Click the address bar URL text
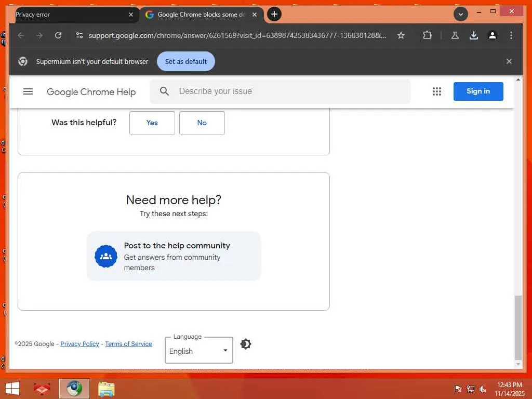The image size is (532, 399). point(237,35)
